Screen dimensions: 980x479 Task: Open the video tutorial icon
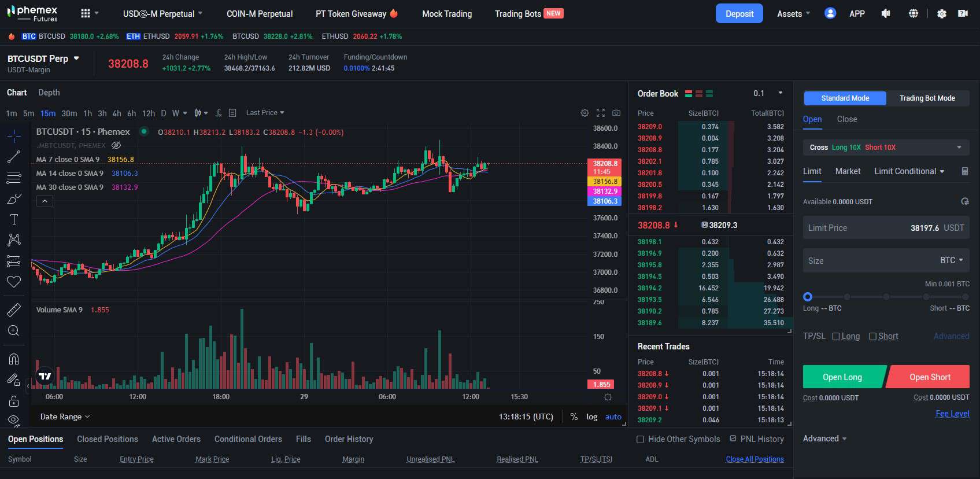(963, 13)
